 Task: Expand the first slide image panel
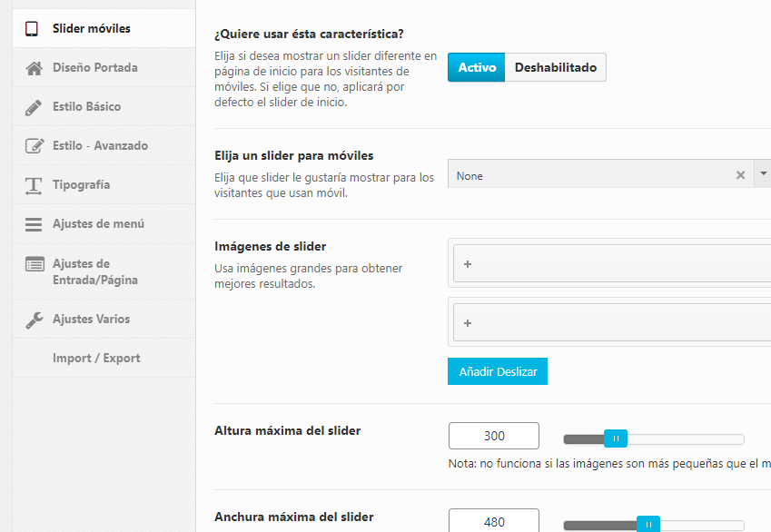point(612,264)
